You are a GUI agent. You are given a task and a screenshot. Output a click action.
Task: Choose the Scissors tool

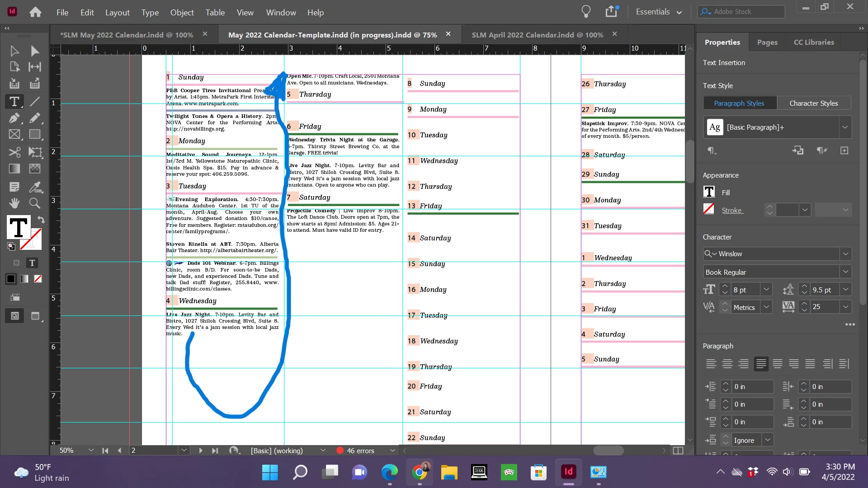[14, 152]
